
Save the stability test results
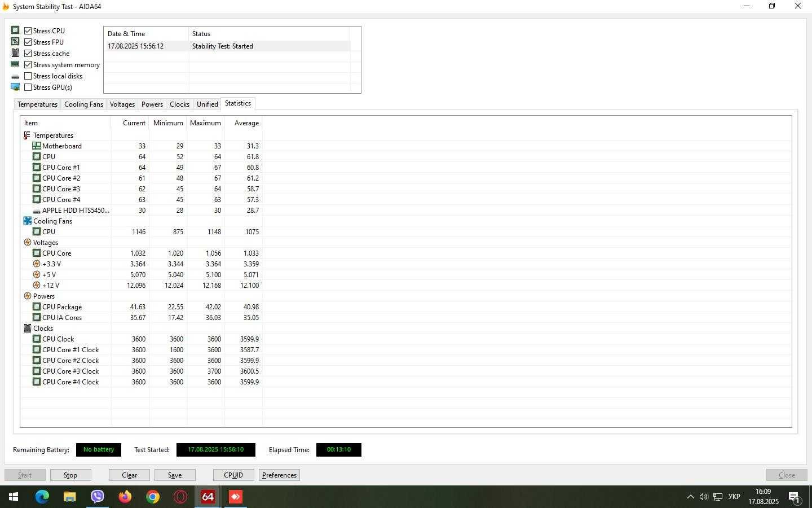(x=175, y=475)
